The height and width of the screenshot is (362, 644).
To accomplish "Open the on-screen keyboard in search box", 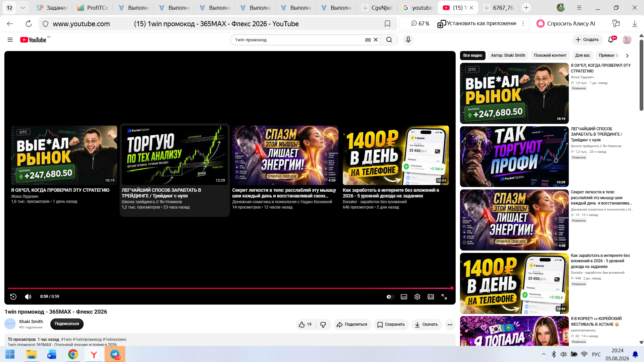I will click(x=368, y=40).
